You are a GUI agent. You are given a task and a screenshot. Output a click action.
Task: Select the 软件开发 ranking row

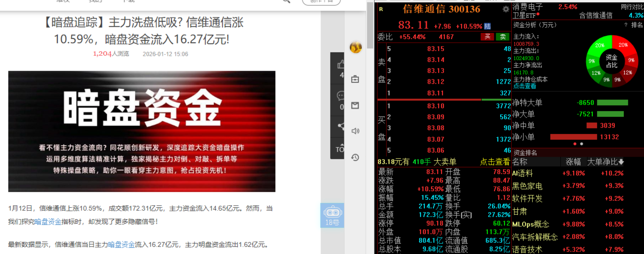point(568,198)
